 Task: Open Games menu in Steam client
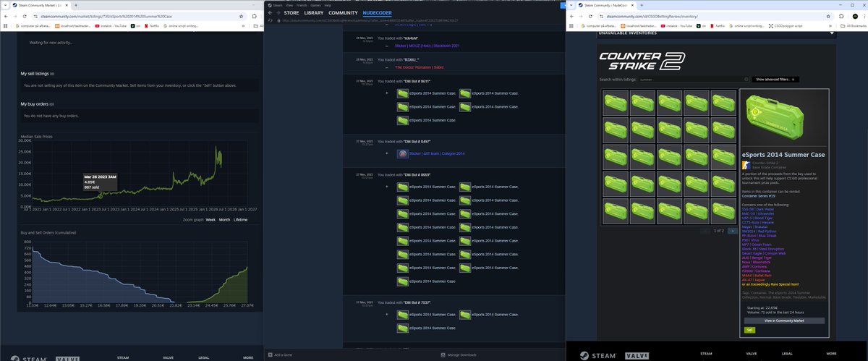pos(315,5)
